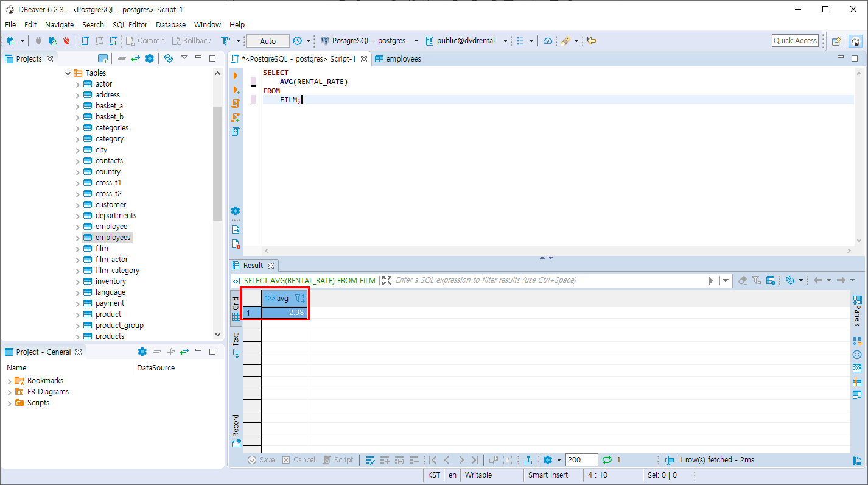
Task: Expand the film table node
Action: coord(77,249)
